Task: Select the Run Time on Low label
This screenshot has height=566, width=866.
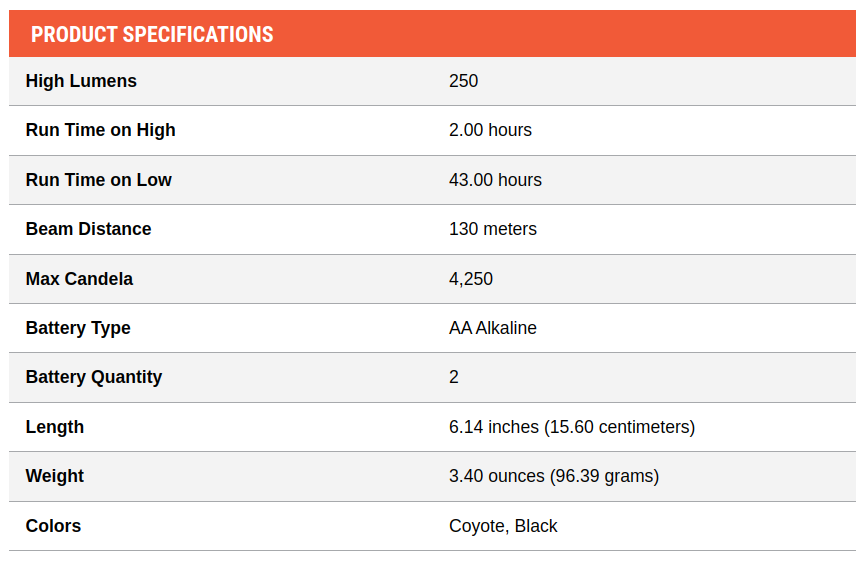Action: [99, 180]
